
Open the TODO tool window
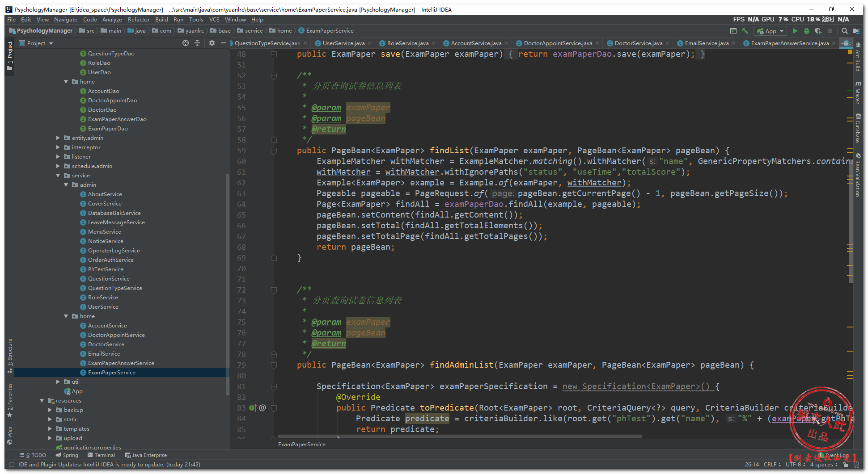click(33, 455)
